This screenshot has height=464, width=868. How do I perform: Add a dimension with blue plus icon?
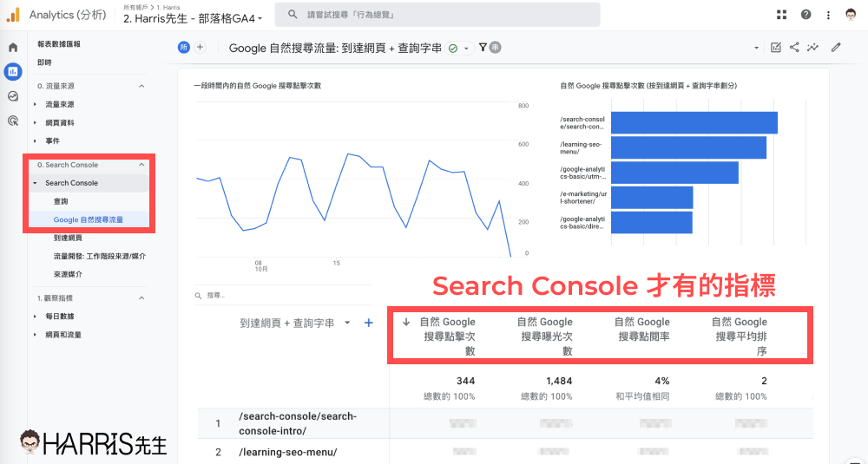pyautogui.click(x=369, y=323)
